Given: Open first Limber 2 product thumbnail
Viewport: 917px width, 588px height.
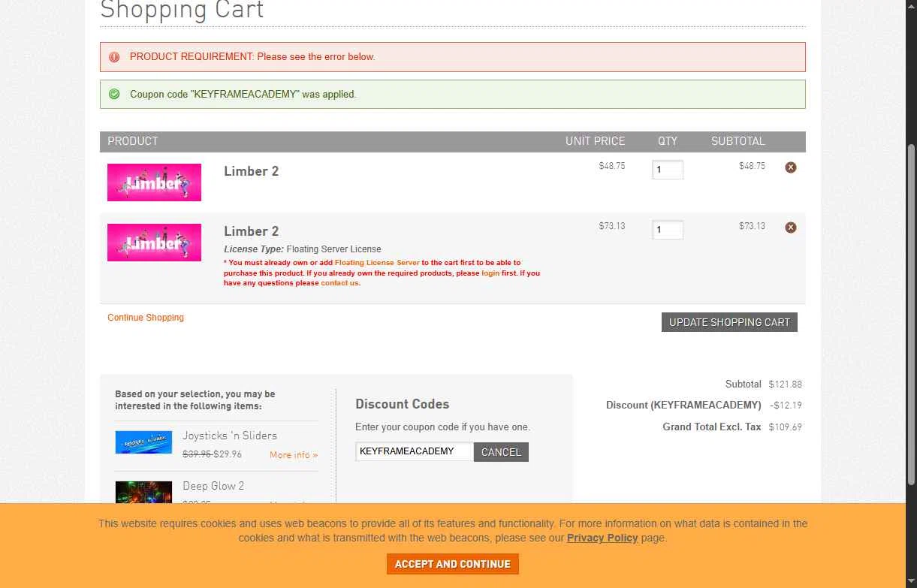Looking at the screenshot, I should (154, 182).
